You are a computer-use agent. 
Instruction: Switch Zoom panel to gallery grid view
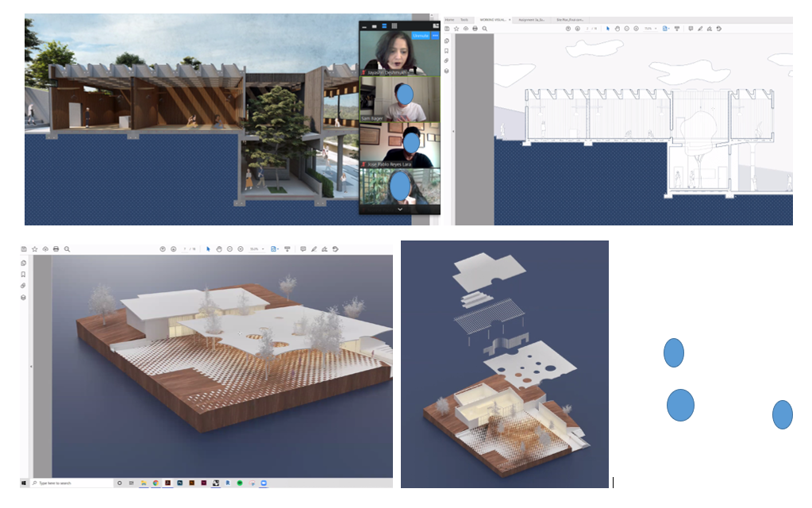[x=394, y=26]
